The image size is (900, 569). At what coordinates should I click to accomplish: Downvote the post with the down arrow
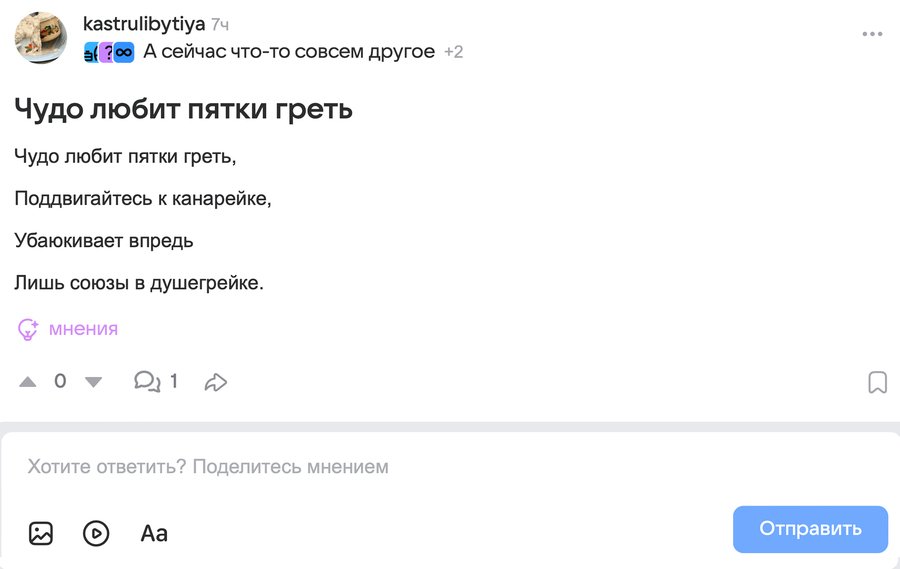[x=93, y=381]
